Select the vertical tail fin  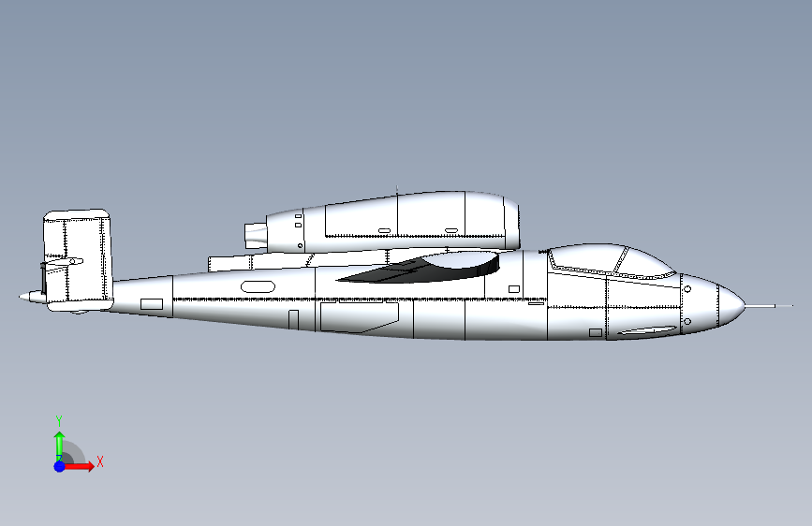coord(78,260)
